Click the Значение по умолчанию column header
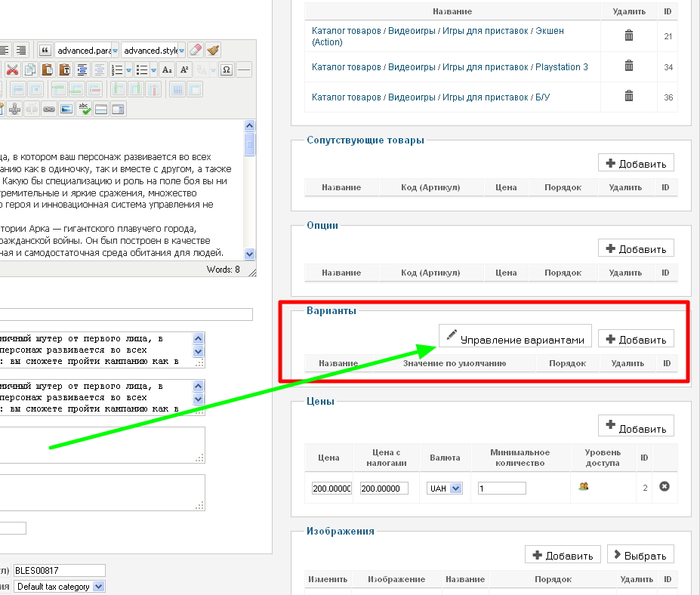Screen dimensions: 700x595 [x=455, y=363]
